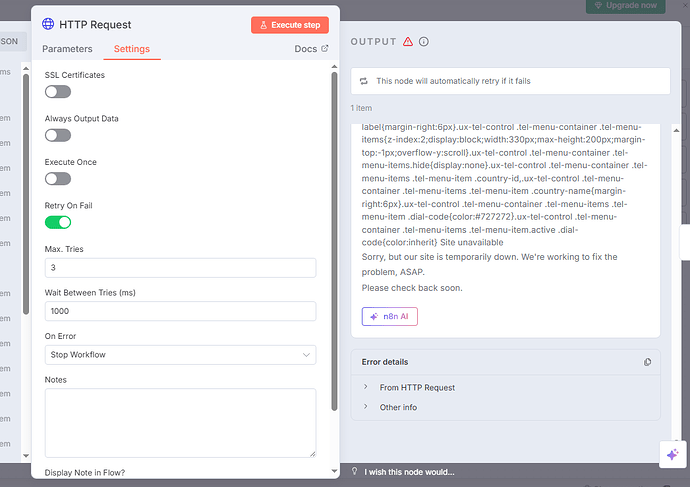Expand the From HTTP Request section
Screen dimensions: 690x487
(x=417, y=387)
